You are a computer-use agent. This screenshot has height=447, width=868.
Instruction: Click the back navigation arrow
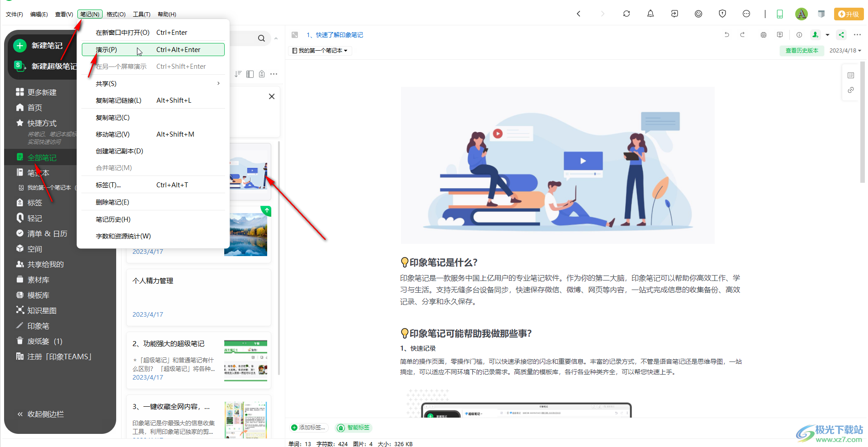point(578,14)
